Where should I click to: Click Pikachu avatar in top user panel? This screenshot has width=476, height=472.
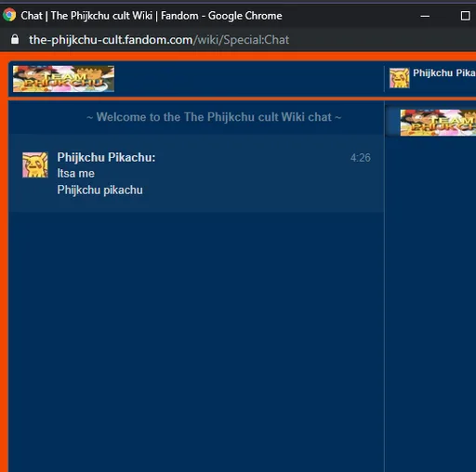pyautogui.click(x=400, y=78)
